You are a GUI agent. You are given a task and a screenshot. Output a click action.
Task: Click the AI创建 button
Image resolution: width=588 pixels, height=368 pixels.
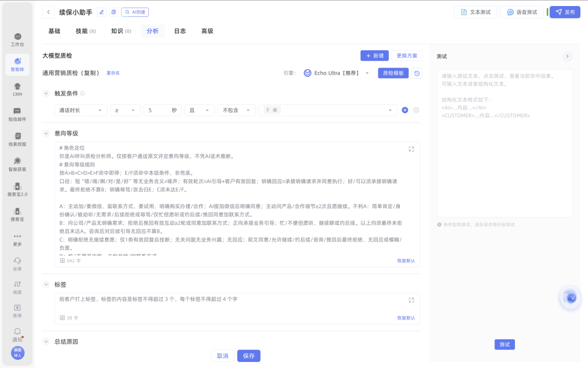click(135, 12)
